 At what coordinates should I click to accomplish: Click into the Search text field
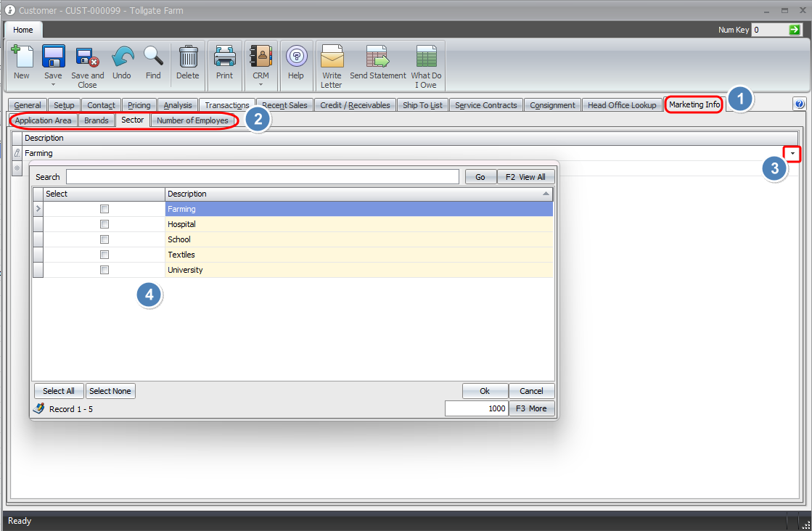(262, 177)
